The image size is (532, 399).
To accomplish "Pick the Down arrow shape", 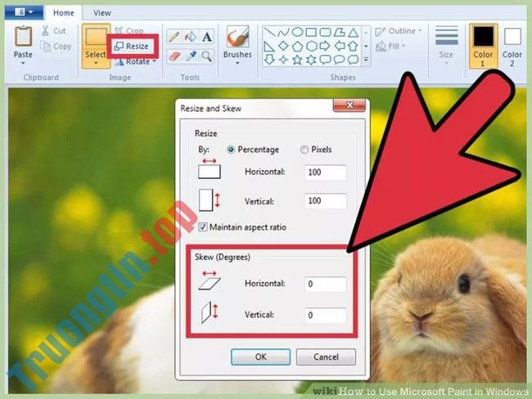I will [269, 60].
